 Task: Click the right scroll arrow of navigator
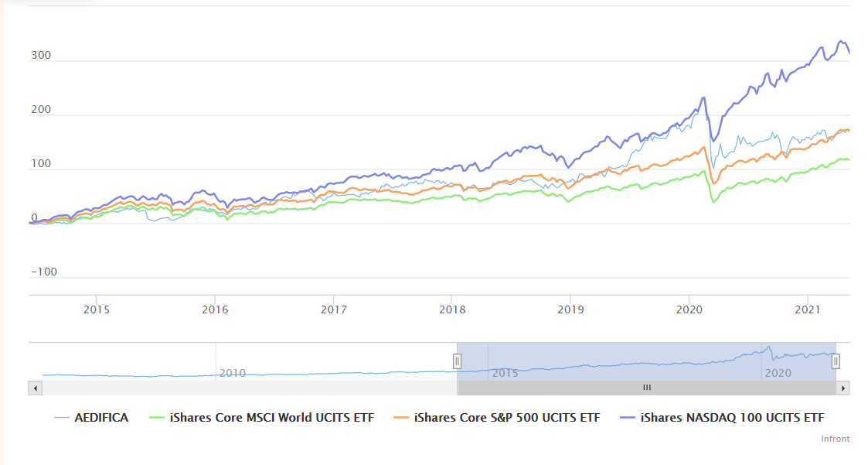842,388
